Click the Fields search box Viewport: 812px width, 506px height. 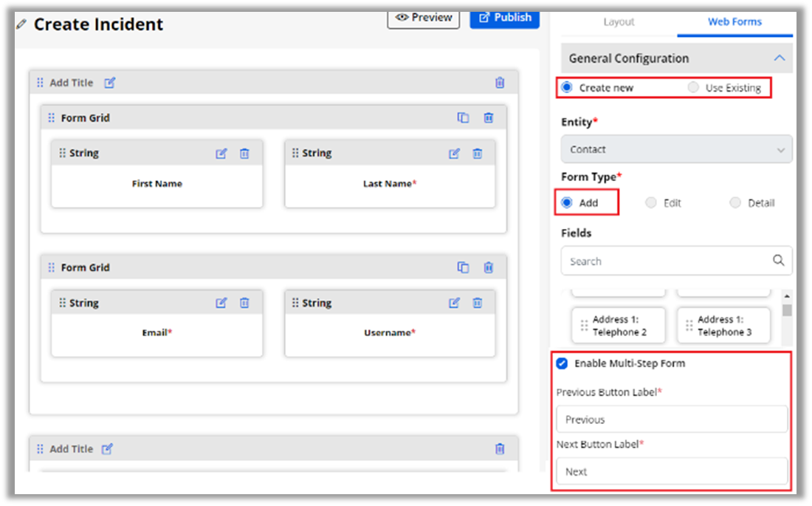point(668,261)
